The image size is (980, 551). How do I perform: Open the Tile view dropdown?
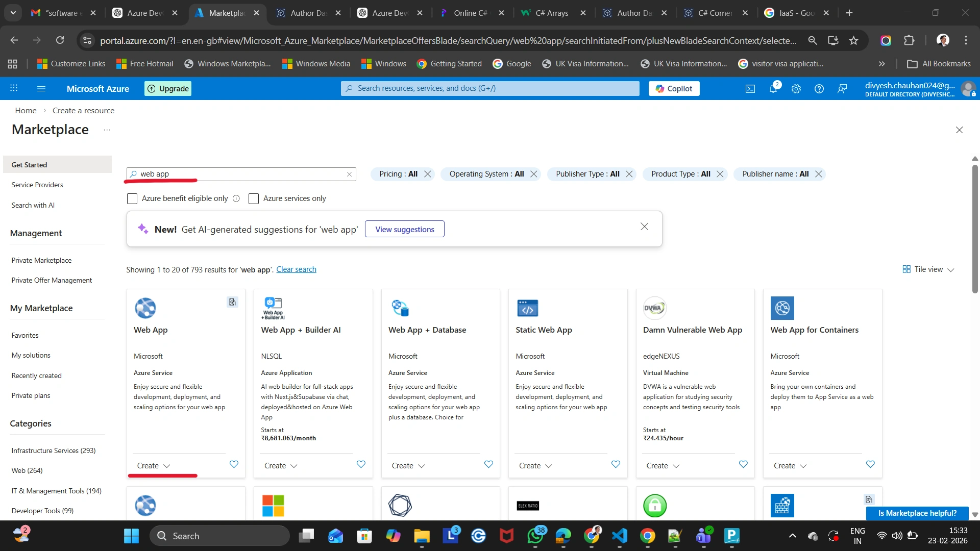click(x=928, y=269)
